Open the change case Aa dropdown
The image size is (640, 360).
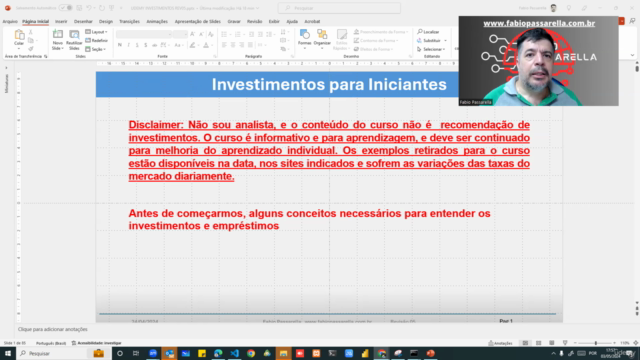pyautogui.click(x=179, y=45)
